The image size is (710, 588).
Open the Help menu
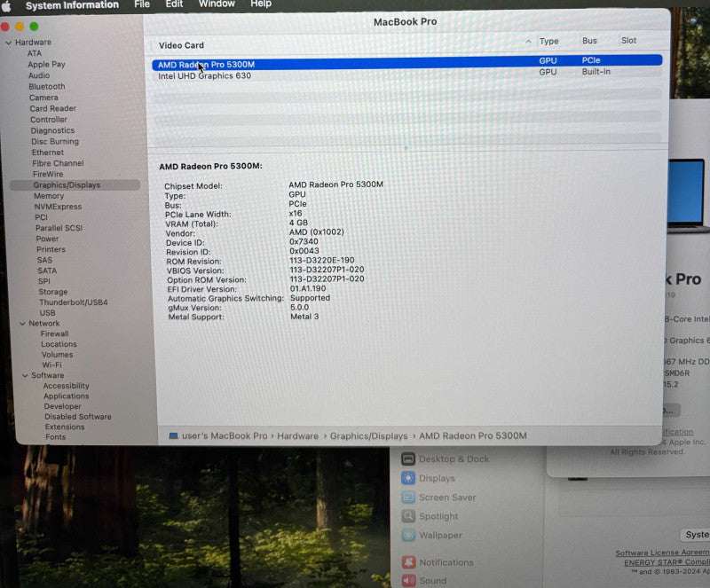click(261, 4)
